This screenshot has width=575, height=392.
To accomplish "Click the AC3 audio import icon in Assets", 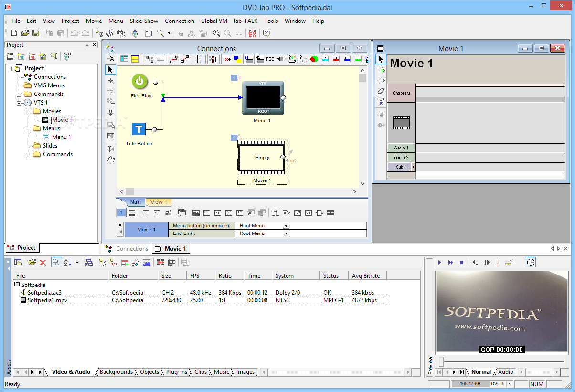I will (x=111, y=262).
